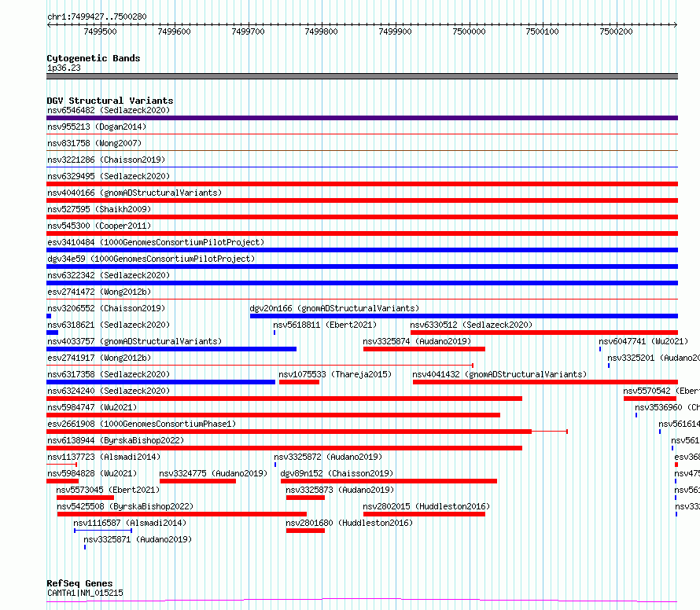Image resolution: width=700 pixels, height=610 pixels.
Task: Click the nsv6546482 (Sedlazeck2020) variant label
Action: [109, 110]
